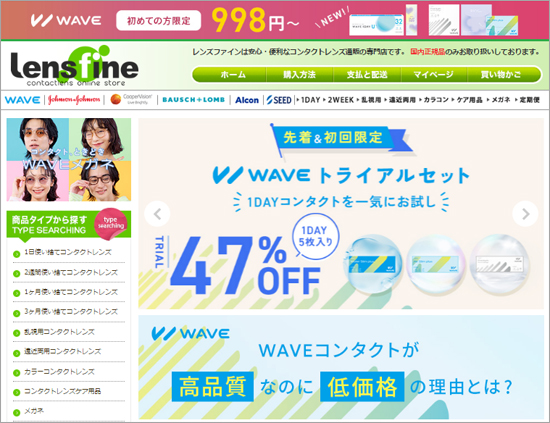Advance carousel with right chevron arrow
The height and width of the screenshot is (423, 550).
pyautogui.click(x=525, y=214)
